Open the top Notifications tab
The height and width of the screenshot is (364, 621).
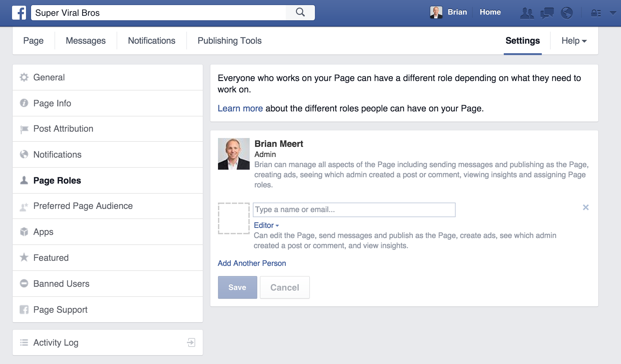point(151,41)
